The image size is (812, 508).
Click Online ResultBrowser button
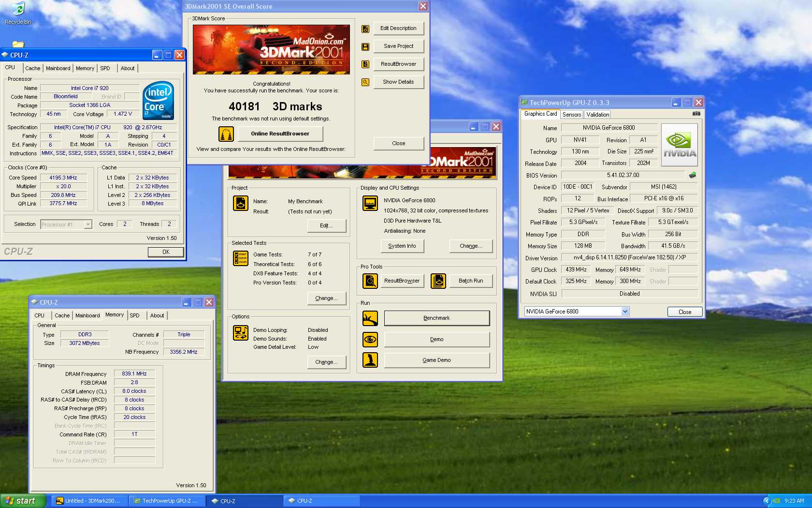click(x=280, y=134)
